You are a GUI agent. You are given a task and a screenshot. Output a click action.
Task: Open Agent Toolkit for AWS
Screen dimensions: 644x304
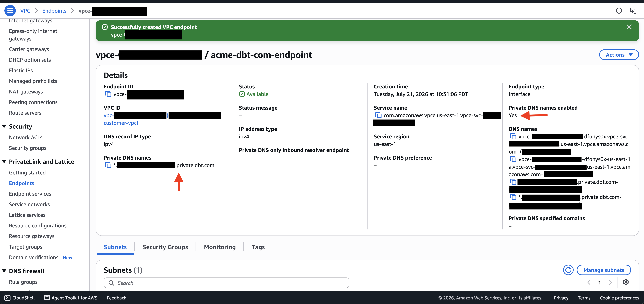(71, 298)
